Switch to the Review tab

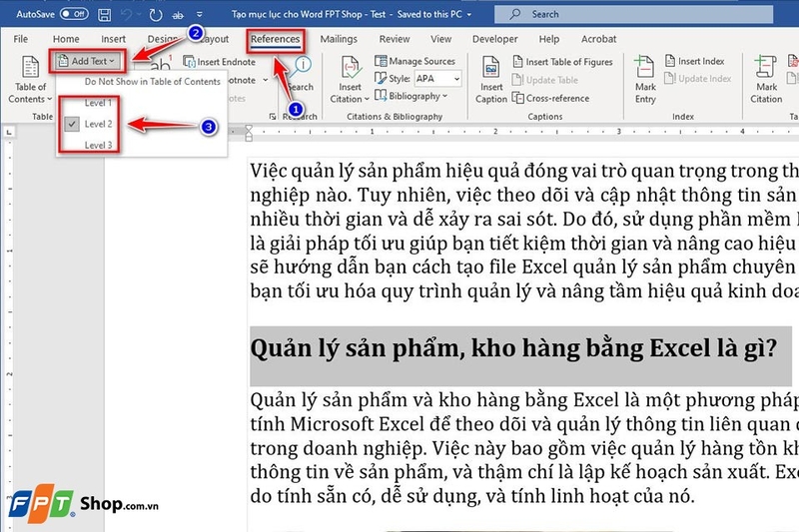tap(394, 39)
